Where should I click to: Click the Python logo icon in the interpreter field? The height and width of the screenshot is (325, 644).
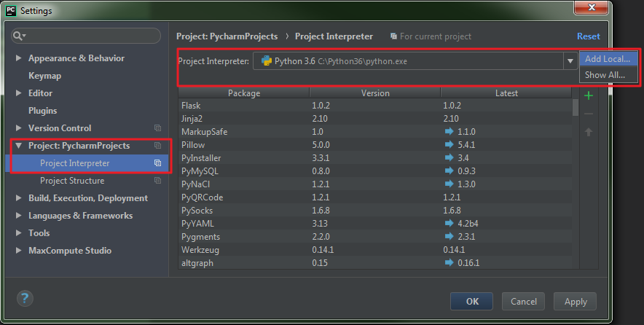coord(267,60)
